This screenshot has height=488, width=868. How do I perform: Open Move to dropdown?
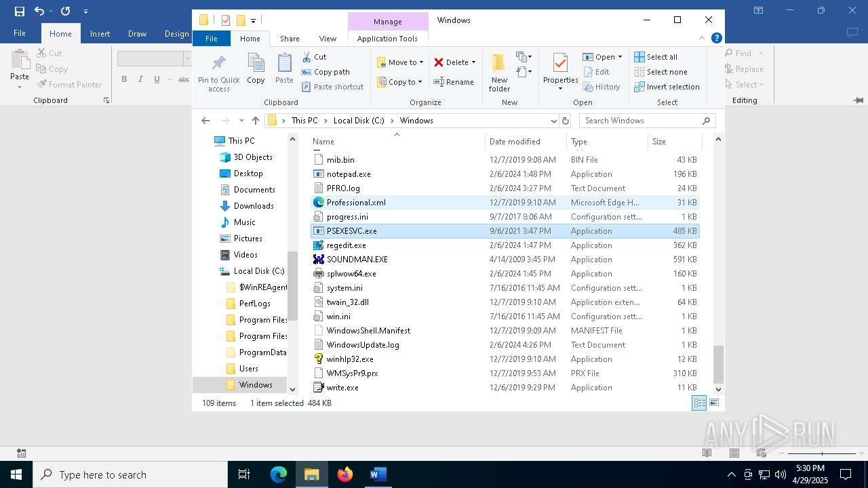point(400,62)
